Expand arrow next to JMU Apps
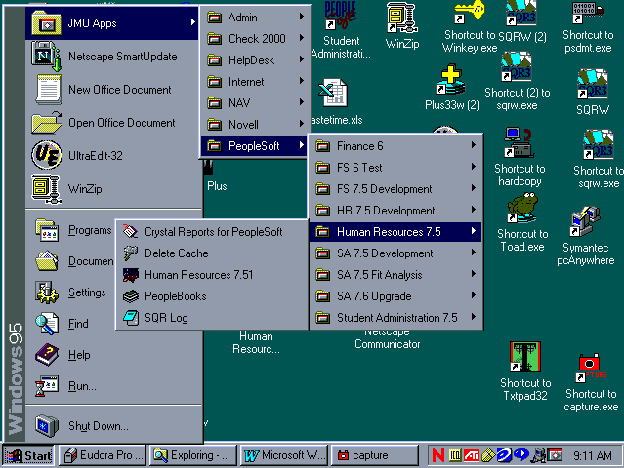This screenshot has height=468, width=624. [193, 22]
